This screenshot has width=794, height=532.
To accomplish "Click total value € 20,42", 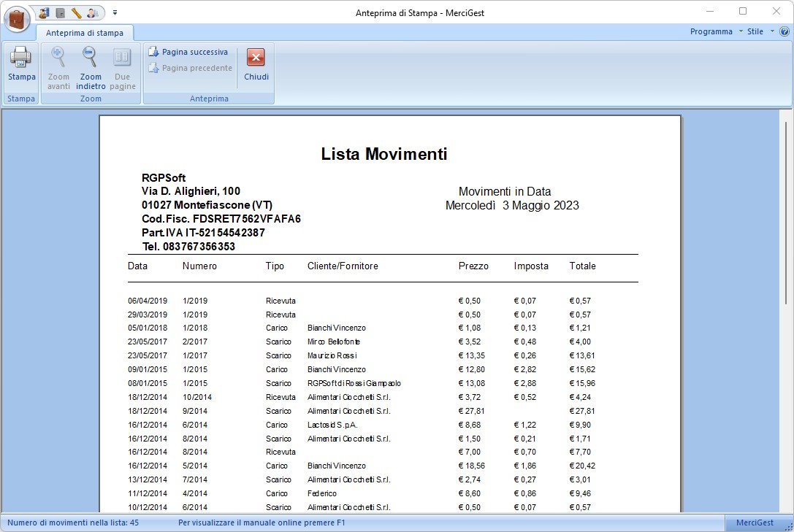I will click(x=582, y=466).
